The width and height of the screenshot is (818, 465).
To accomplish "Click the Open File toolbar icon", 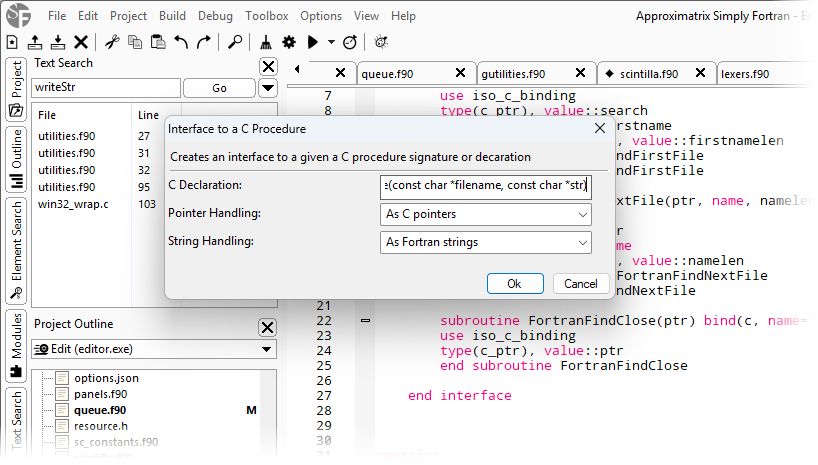I will [x=35, y=42].
